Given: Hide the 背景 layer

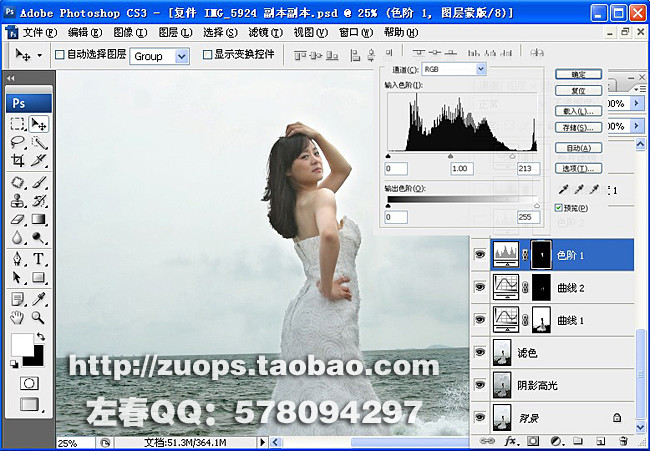Looking at the screenshot, I should (480, 417).
